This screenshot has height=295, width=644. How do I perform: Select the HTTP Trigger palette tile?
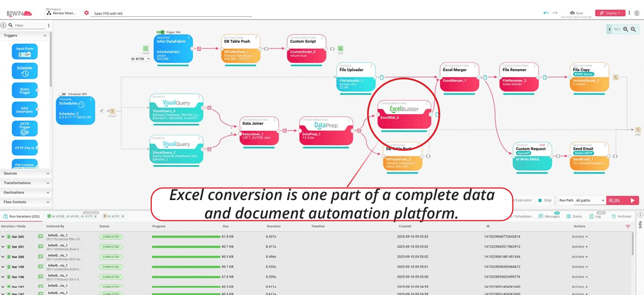click(25, 128)
